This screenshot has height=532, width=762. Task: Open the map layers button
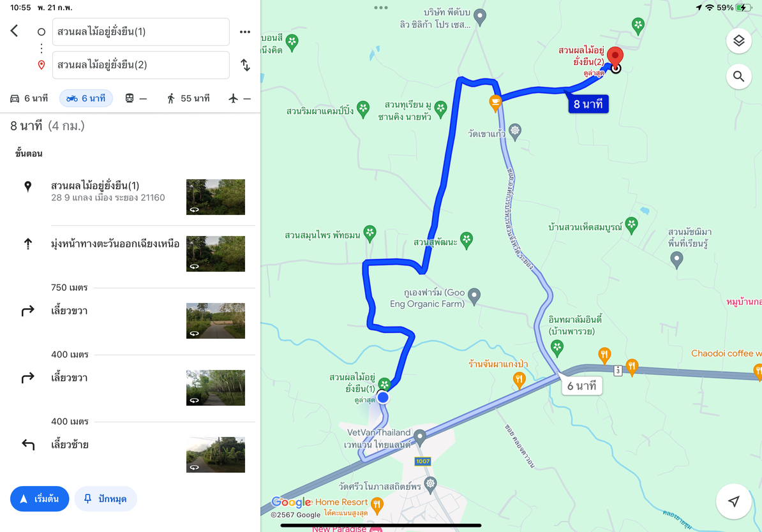[x=738, y=41]
